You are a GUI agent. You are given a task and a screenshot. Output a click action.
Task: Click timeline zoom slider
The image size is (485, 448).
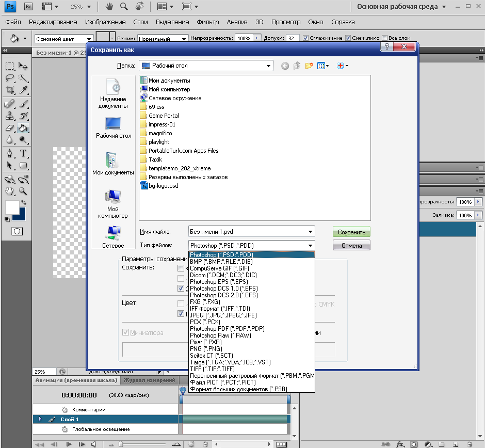click(x=121, y=444)
